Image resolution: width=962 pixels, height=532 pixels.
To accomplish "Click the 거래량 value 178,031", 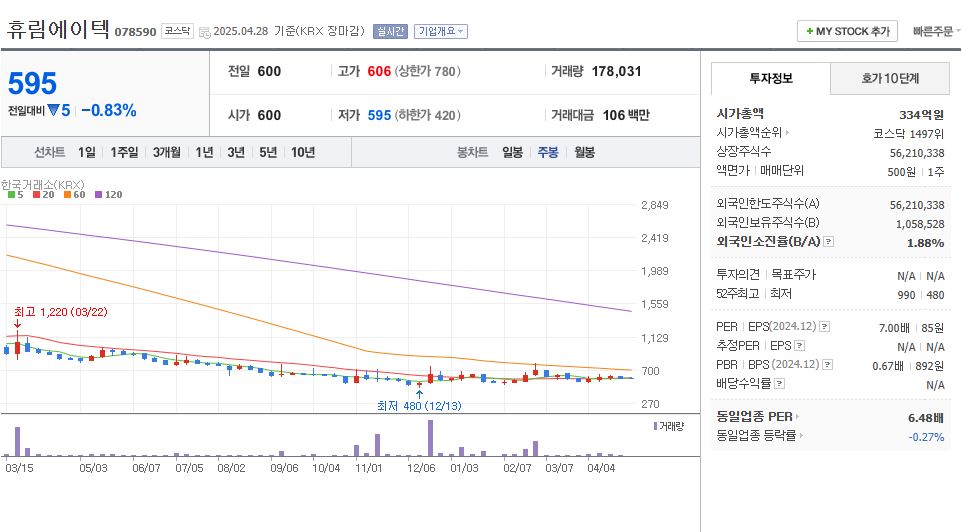I will coord(616,71).
